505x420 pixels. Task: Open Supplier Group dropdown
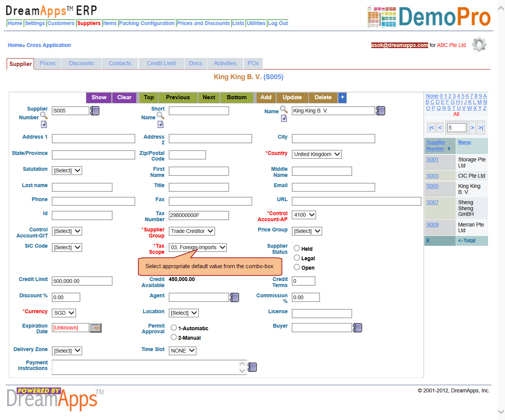pos(192,231)
